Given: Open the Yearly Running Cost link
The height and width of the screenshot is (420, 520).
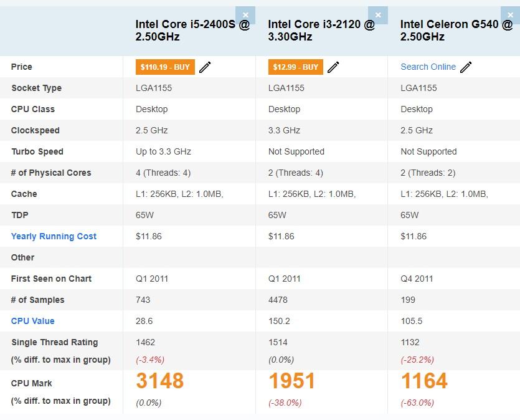Looking at the screenshot, I should (x=54, y=236).
